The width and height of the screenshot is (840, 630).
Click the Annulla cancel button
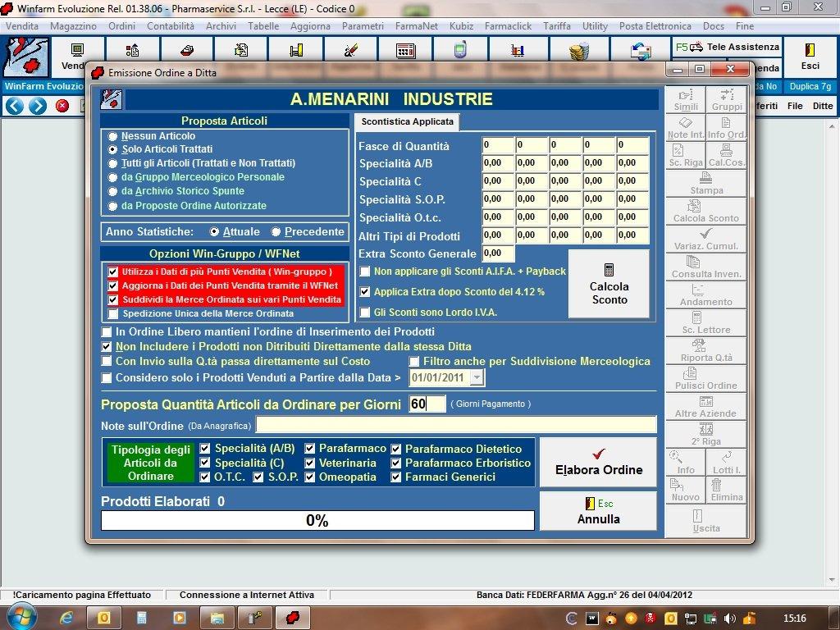[598, 511]
